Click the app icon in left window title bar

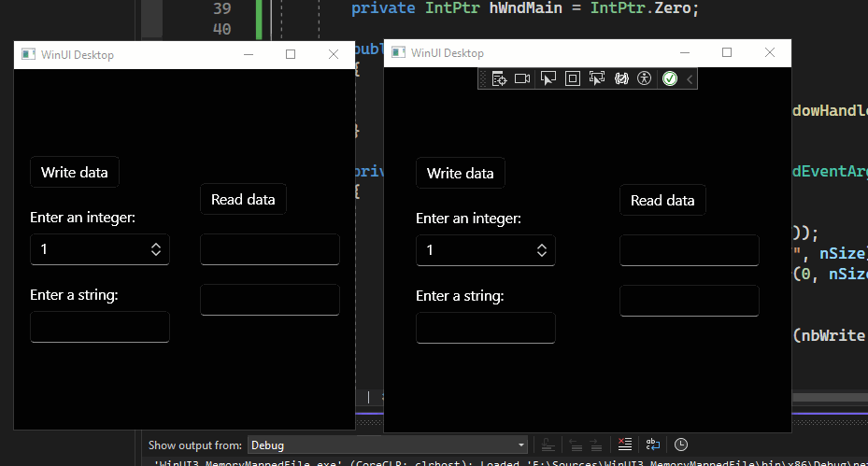coord(28,54)
